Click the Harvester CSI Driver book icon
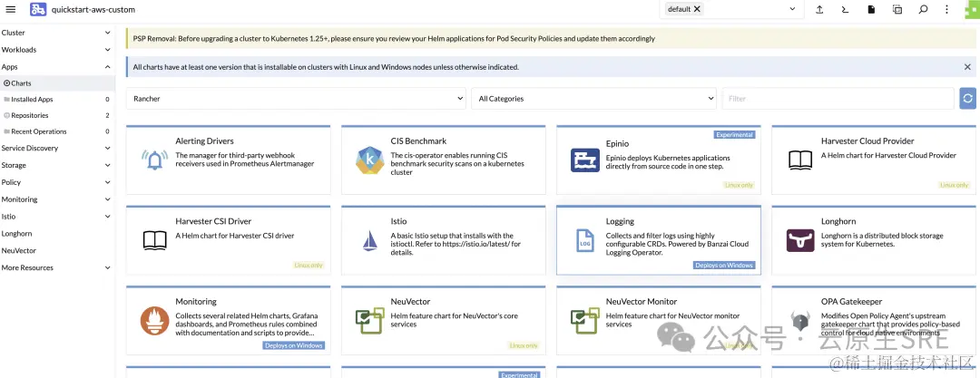 coord(154,240)
